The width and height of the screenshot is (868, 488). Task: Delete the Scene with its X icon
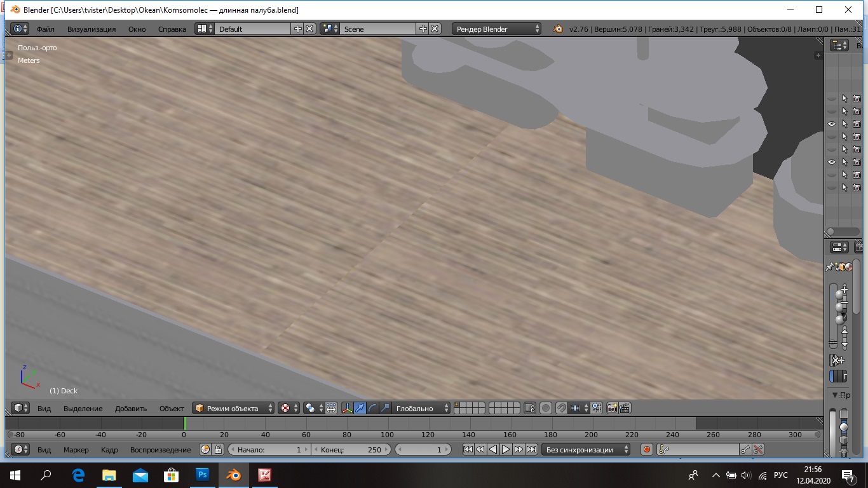435,29
